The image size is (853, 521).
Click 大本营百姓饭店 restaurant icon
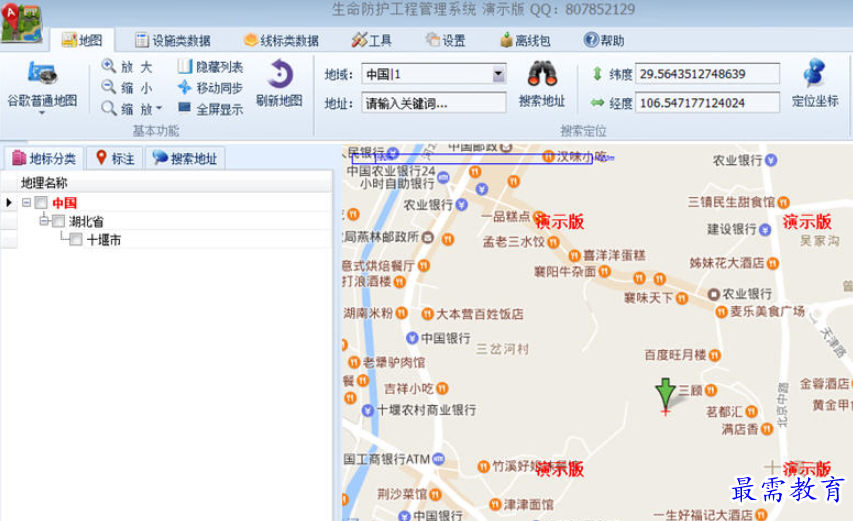[428, 314]
